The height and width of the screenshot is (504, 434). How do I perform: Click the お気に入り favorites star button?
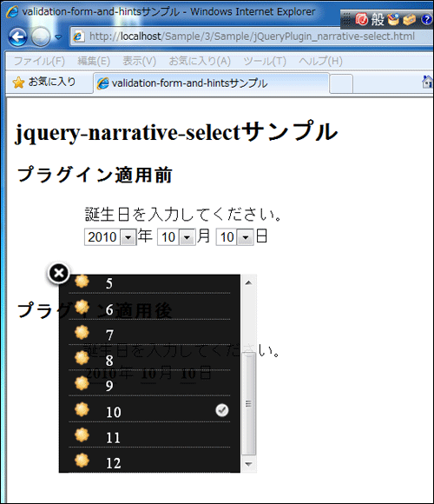click(x=44, y=83)
